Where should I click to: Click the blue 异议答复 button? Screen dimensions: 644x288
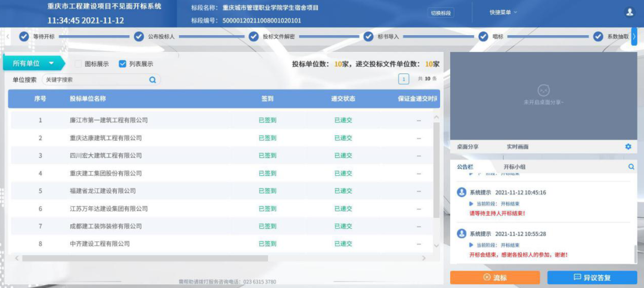(x=592, y=277)
